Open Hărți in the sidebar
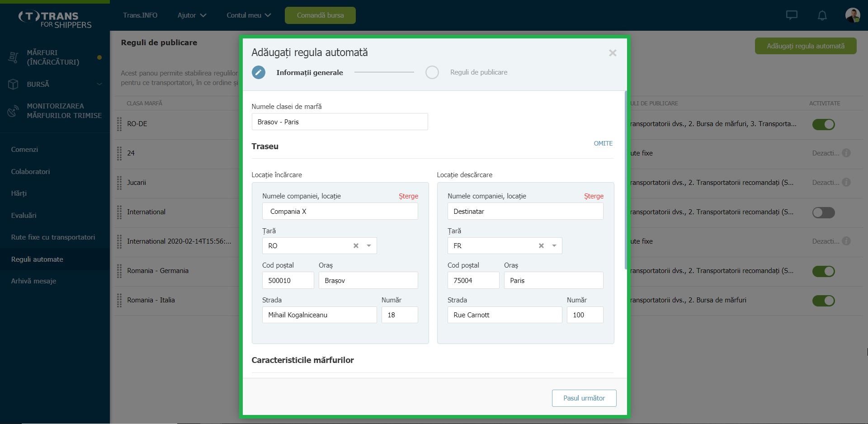Screen dimensions: 868x424 coord(19,193)
